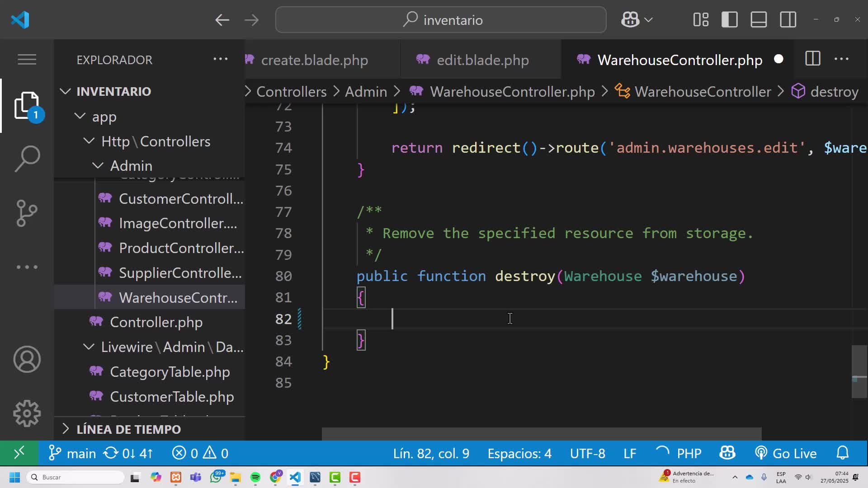Open the Windows Start menu
Screen dimensions: 868x488
click(x=14, y=477)
